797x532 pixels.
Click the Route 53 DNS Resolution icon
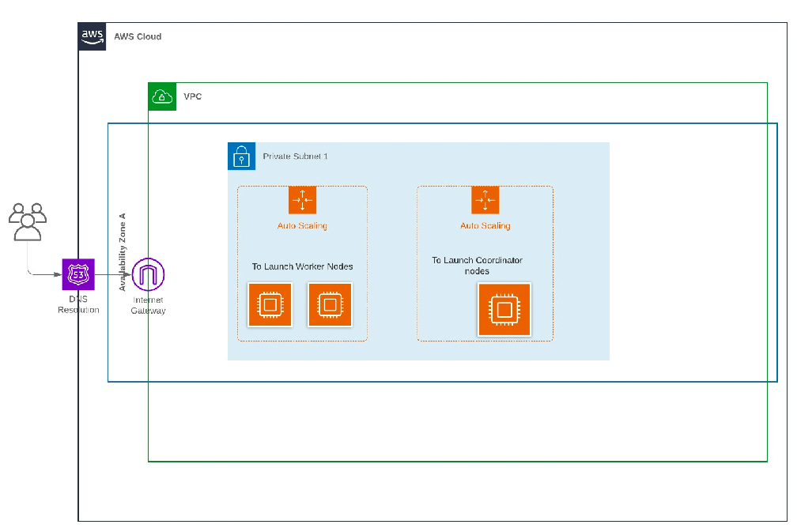[77, 274]
